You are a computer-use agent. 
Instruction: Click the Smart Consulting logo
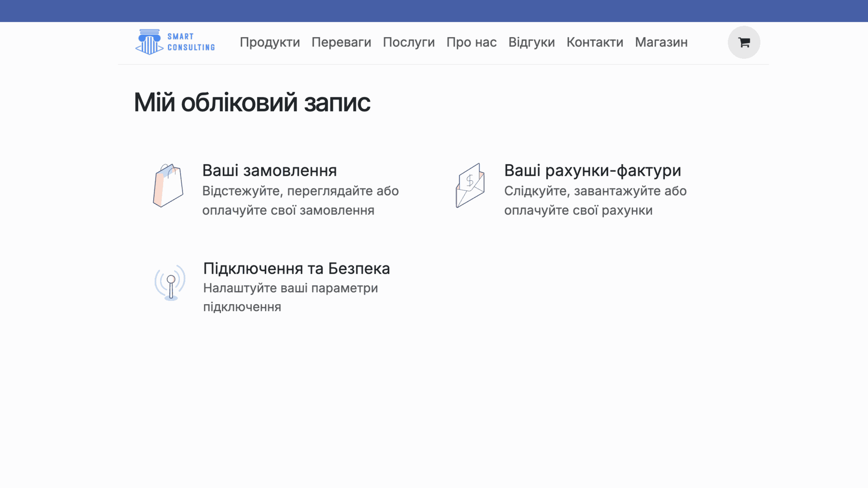click(x=175, y=42)
